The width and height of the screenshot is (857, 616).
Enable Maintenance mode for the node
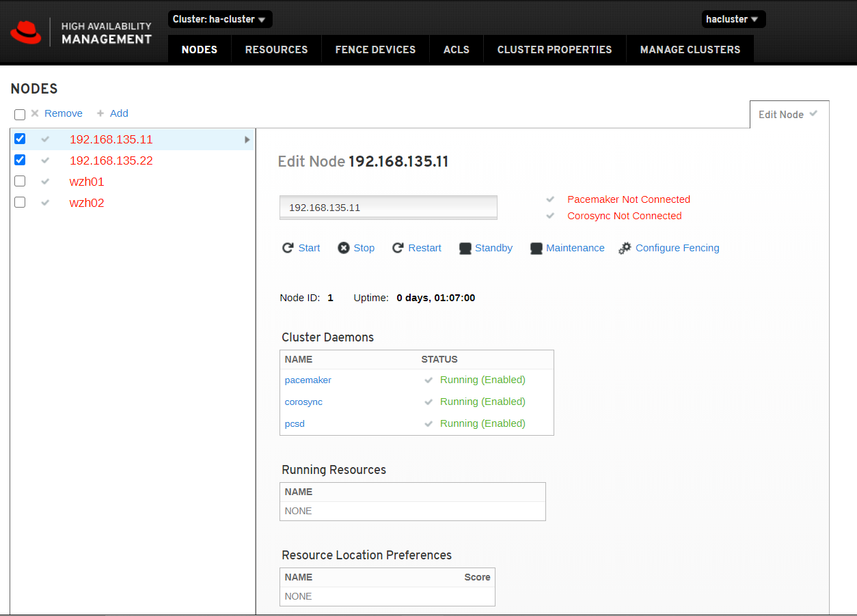pos(569,248)
